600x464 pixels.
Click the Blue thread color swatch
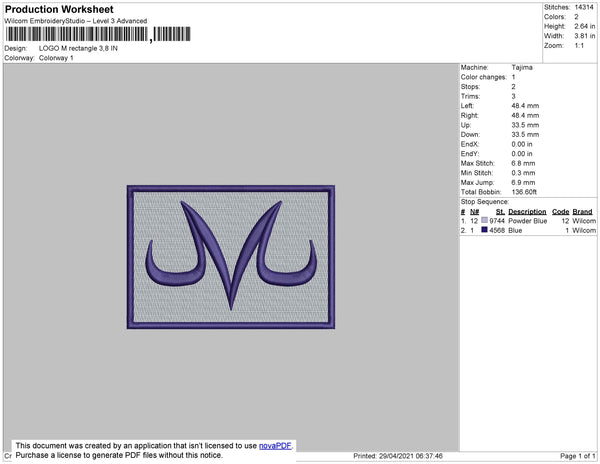(x=484, y=230)
